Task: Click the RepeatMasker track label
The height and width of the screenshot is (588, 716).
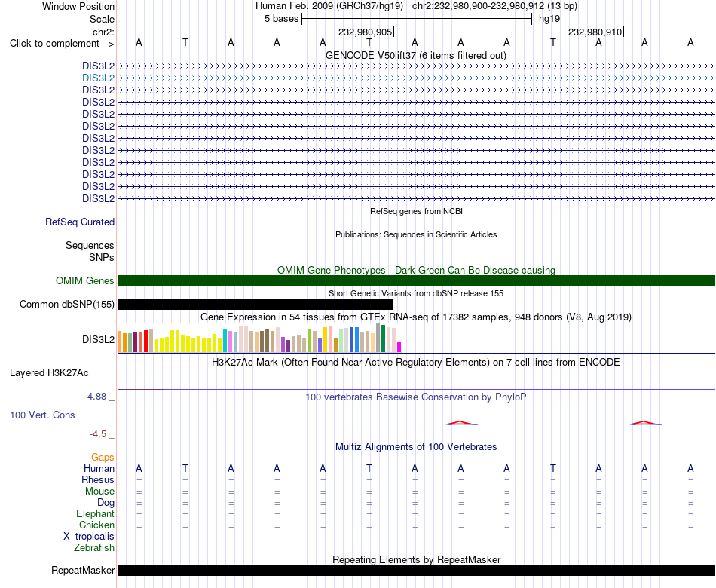Action: 83,570
